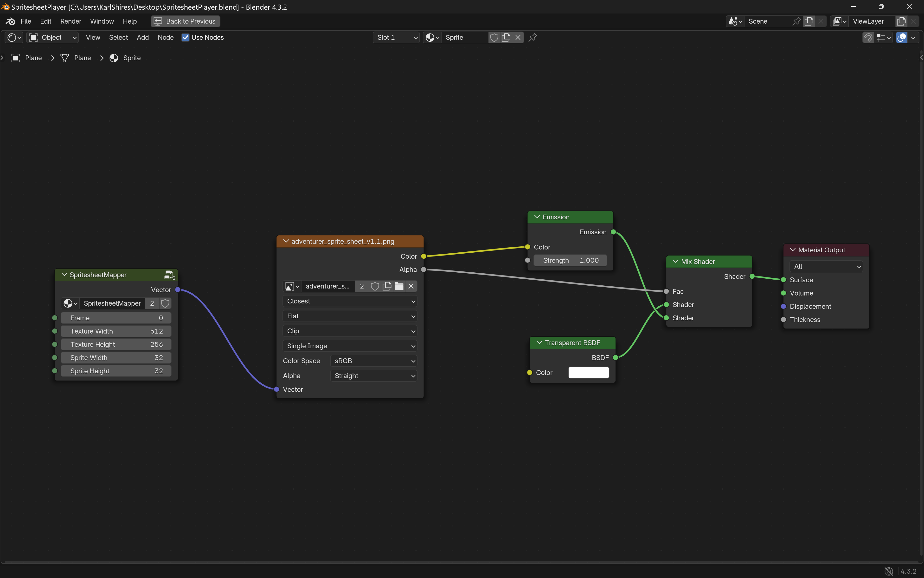Viewport: 924px width, 578px height.
Task: Toggle fake user shield on adventurer image
Action: [x=375, y=286]
